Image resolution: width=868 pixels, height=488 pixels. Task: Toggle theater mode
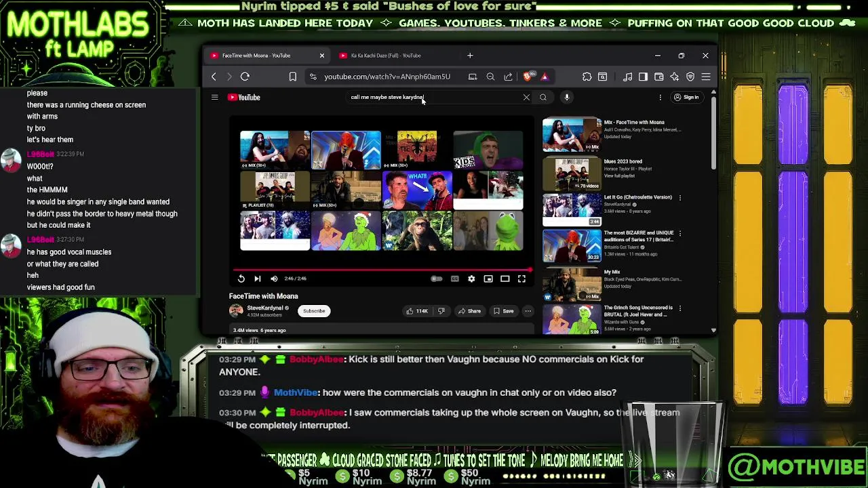pos(505,279)
